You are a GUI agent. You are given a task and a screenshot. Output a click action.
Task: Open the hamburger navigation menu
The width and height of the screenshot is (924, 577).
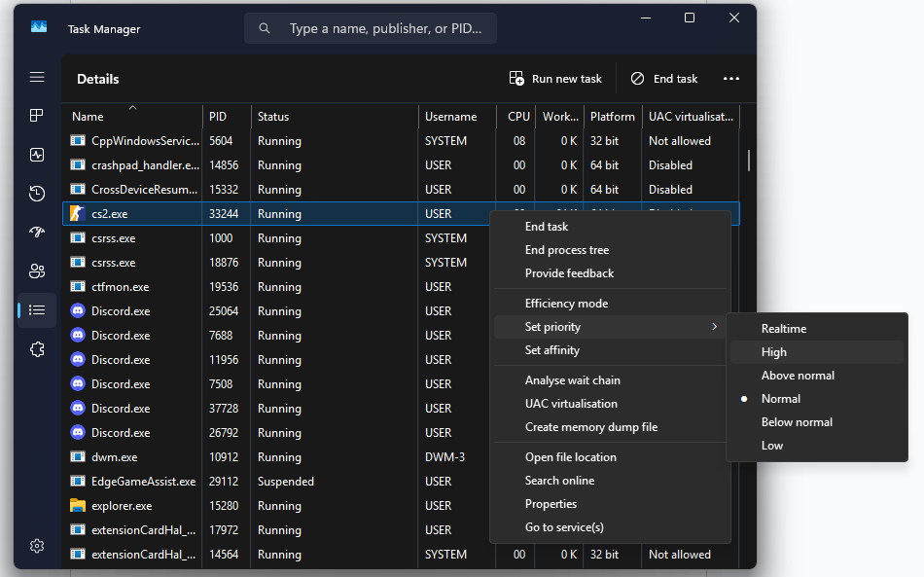[x=37, y=77]
